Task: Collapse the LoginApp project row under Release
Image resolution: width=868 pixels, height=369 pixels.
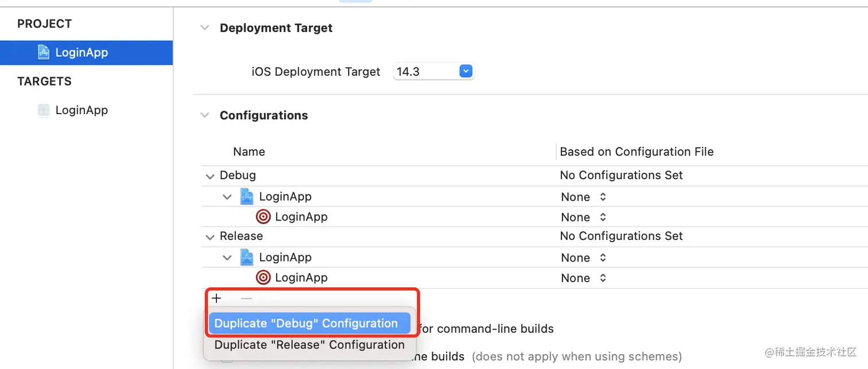Action: [227, 258]
